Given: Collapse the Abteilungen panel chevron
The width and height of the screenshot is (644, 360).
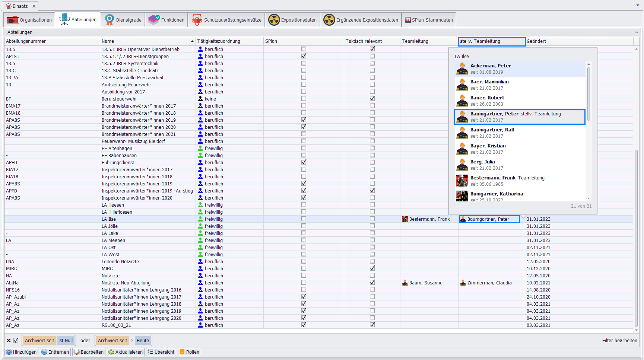Looking at the screenshot, I should tap(637, 32).
